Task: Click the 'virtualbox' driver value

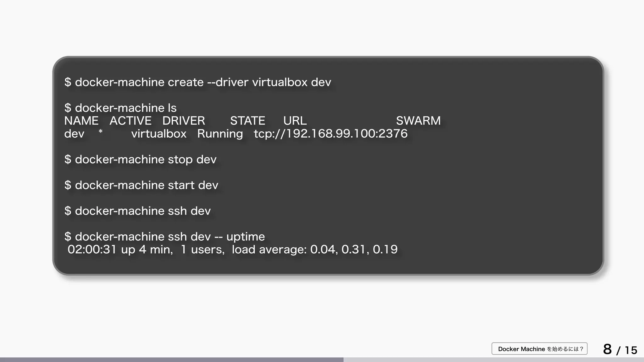Action: pyautogui.click(x=159, y=134)
